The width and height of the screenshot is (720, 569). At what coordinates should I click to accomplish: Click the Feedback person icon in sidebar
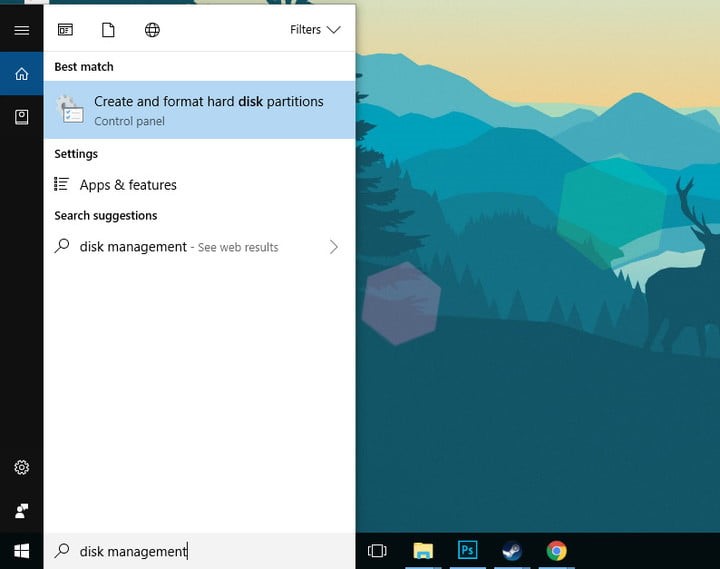[22, 511]
